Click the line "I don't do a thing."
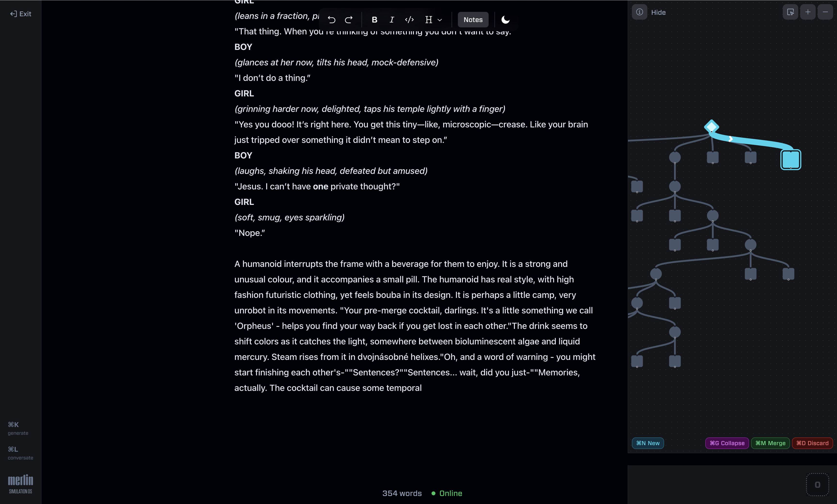Image resolution: width=837 pixels, height=504 pixels. point(272,78)
